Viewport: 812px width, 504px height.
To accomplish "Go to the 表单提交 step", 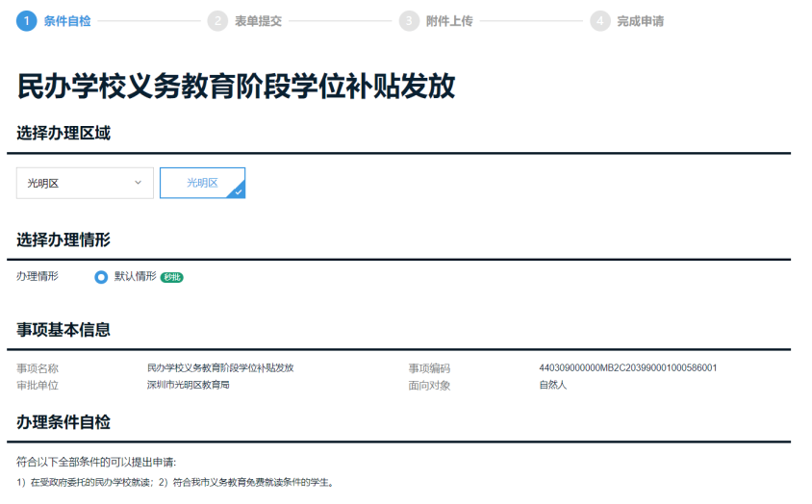I will tap(259, 21).
